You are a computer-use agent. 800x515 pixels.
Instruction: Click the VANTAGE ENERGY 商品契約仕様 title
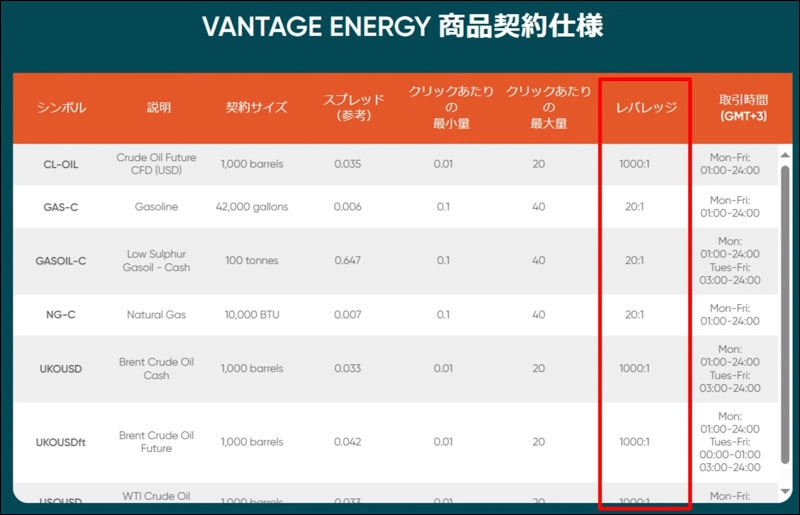(x=402, y=27)
